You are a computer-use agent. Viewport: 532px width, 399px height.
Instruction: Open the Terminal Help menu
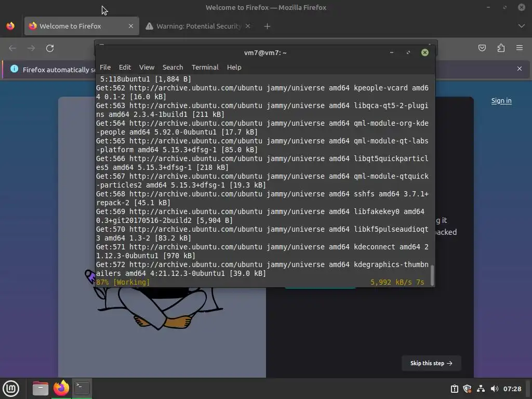pos(234,67)
